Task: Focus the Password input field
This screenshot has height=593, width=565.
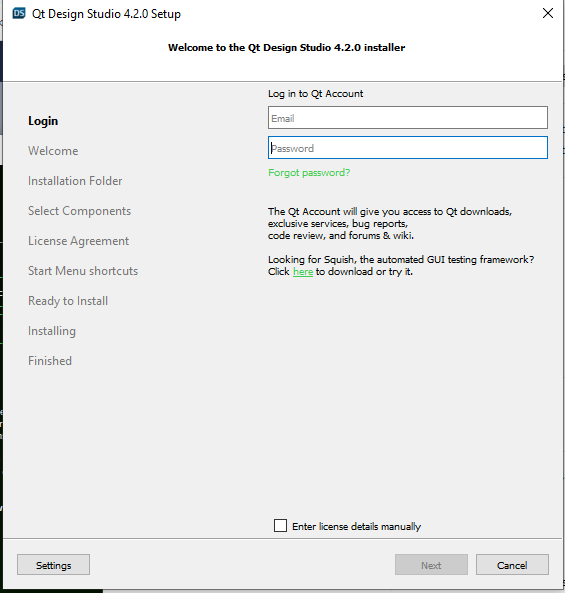Action: click(x=408, y=147)
